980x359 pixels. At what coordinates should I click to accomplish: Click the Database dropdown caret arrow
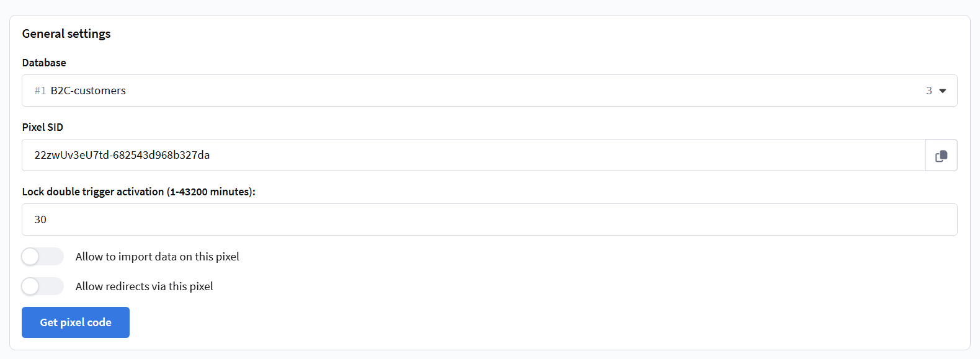click(943, 91)
